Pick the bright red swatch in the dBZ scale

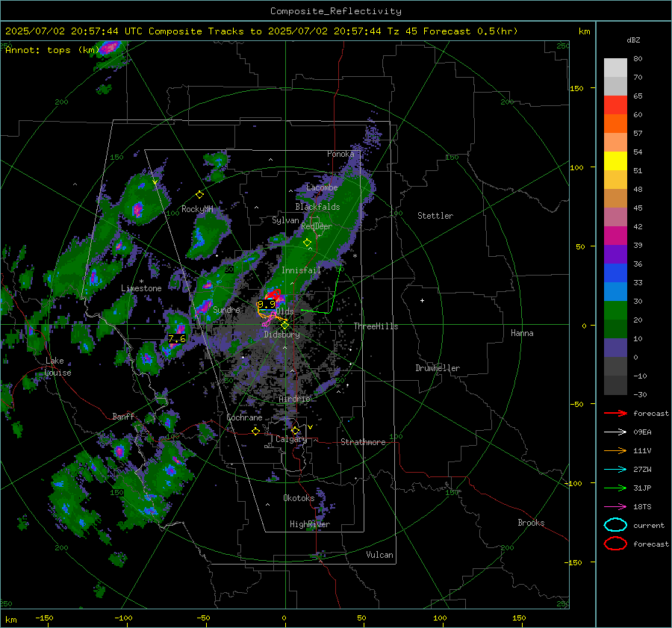click(615, 105)
